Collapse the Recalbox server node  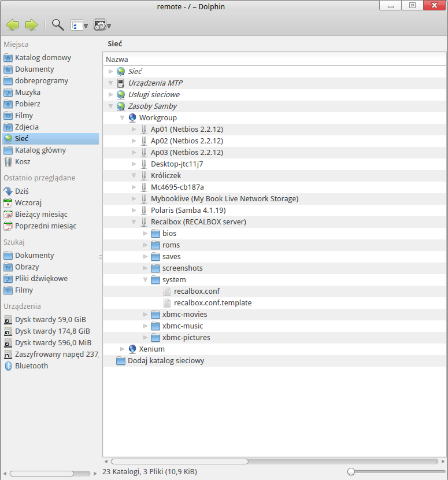pos(134,222)
